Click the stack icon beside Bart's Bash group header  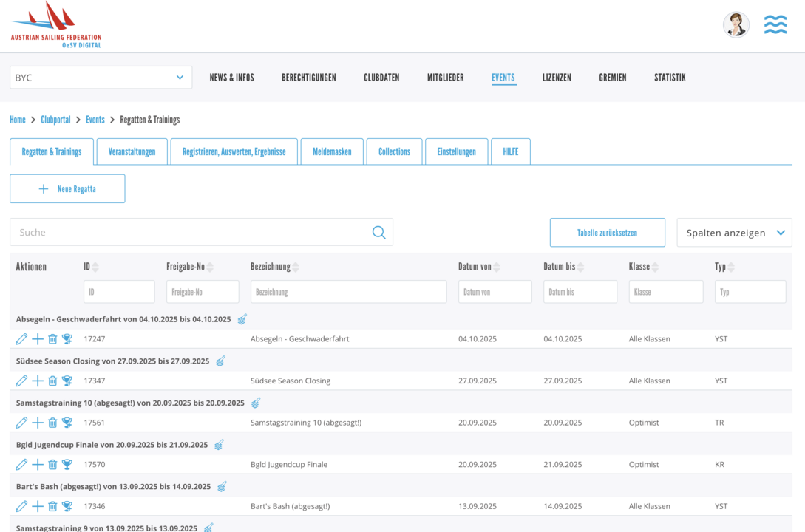(222, 487)
